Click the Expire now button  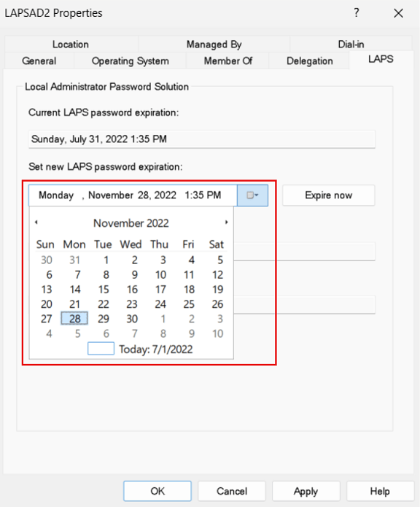(329, 196)
